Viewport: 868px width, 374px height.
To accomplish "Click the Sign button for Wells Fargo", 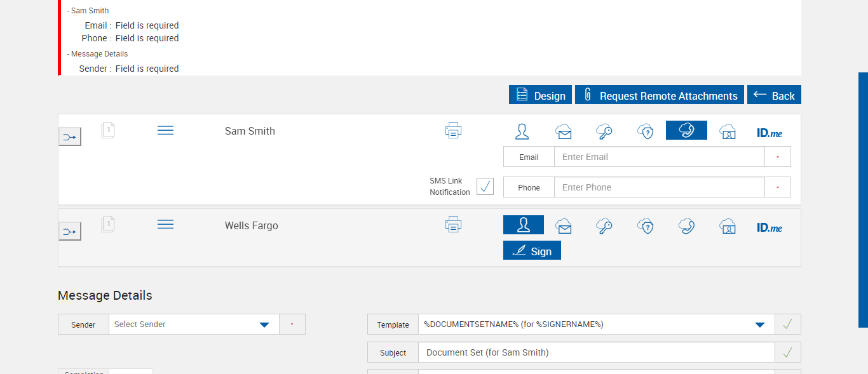I will (532, 251).
